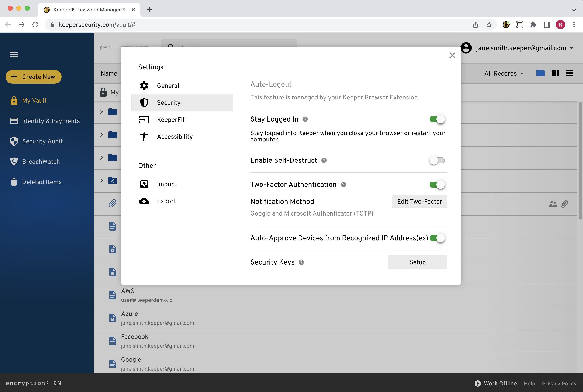This screenshot has width=583, height=392.
Task: Click the shared users icon on attachment row
Action: pyautogui.click(x=552, y=204)
